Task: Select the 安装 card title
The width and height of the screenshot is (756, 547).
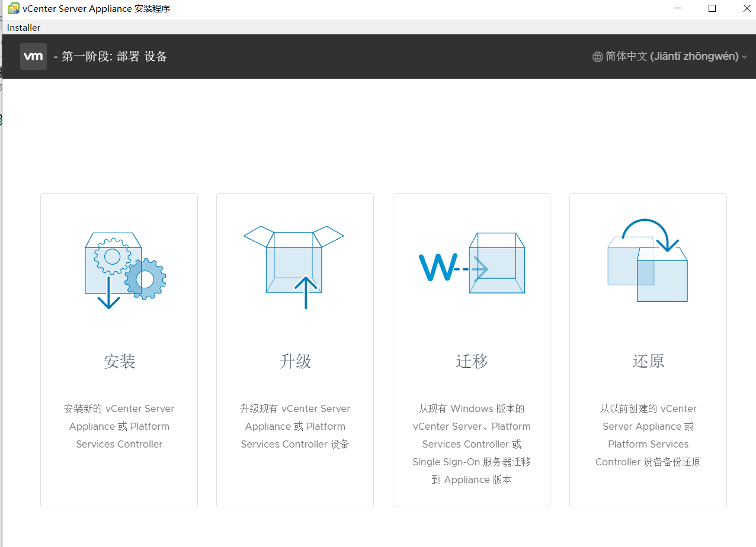Action: click(x=120, y=361)
